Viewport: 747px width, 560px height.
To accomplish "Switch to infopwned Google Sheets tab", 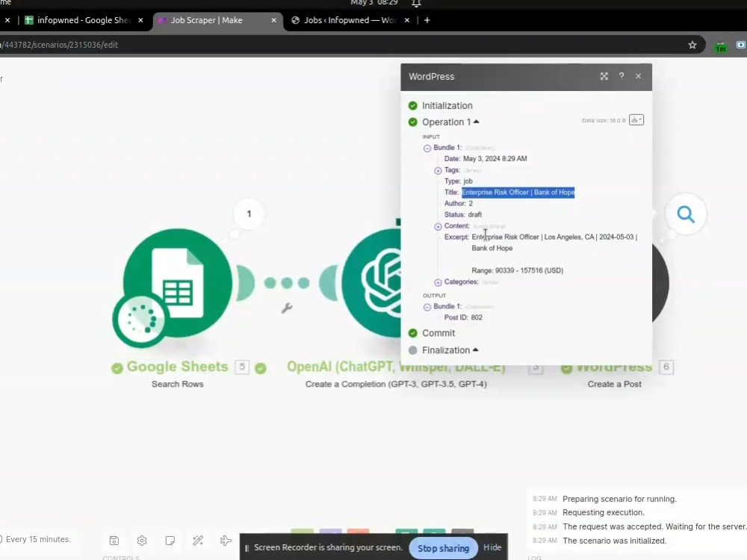I will tap(84, 20).
